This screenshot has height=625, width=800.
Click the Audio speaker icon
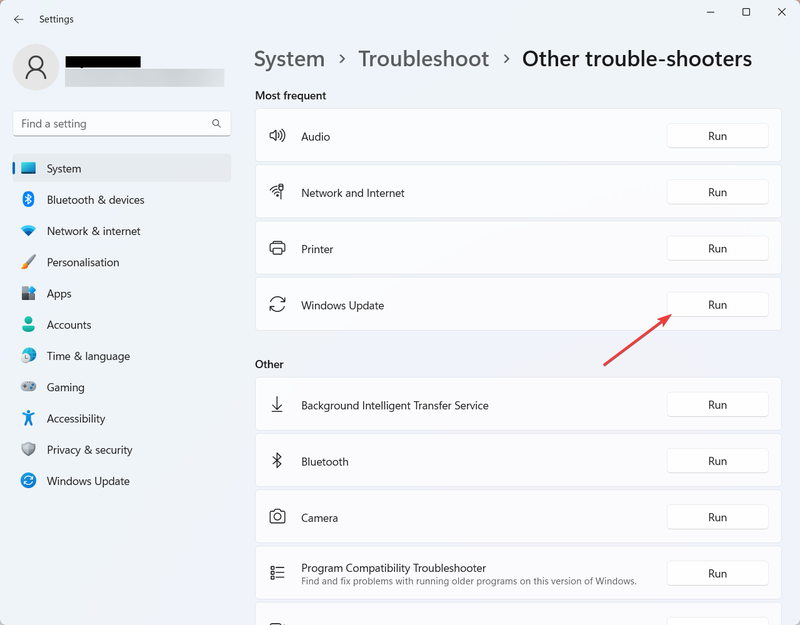[277, 136]
